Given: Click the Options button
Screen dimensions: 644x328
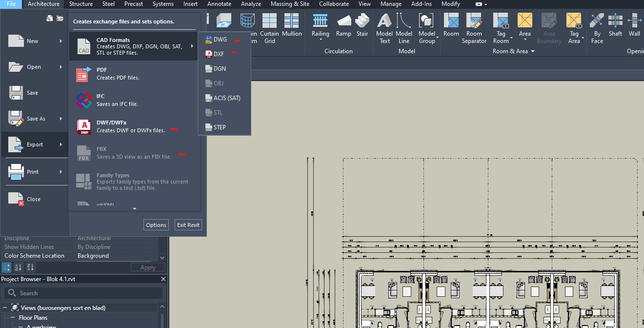Looking at the screenshot, I should [156, 225].
